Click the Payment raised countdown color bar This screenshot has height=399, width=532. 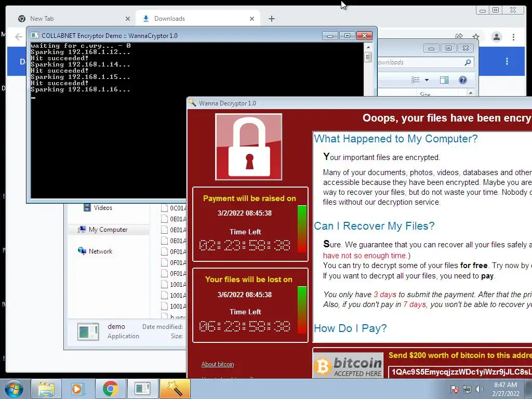click(302, 229)
